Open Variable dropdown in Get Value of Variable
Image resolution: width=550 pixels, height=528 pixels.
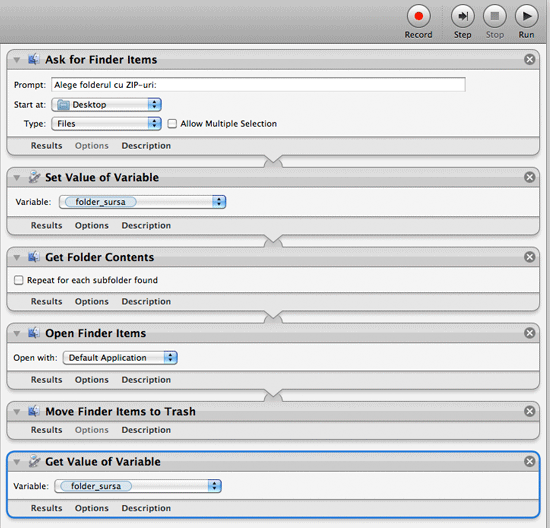click(x=138, y=486)
